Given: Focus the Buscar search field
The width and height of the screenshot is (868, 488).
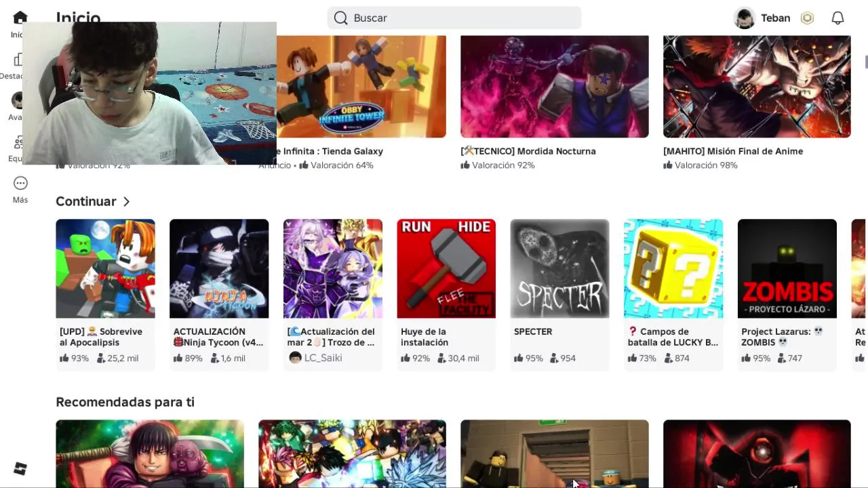Looking at the screenshot, I should pyautogui.click(x=454, y=18).
